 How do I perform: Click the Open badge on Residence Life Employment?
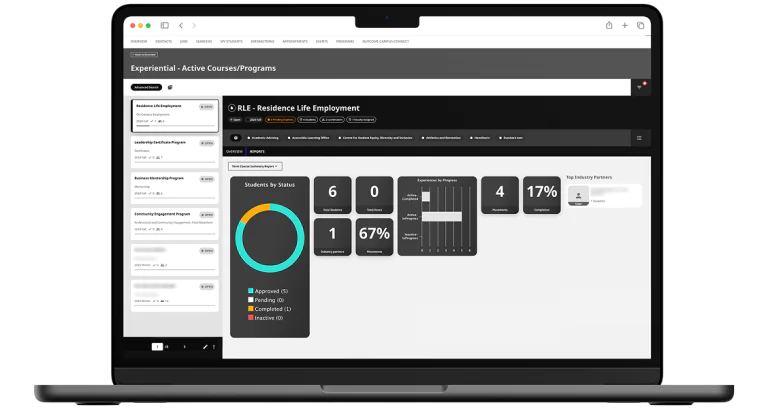point(206,107)
